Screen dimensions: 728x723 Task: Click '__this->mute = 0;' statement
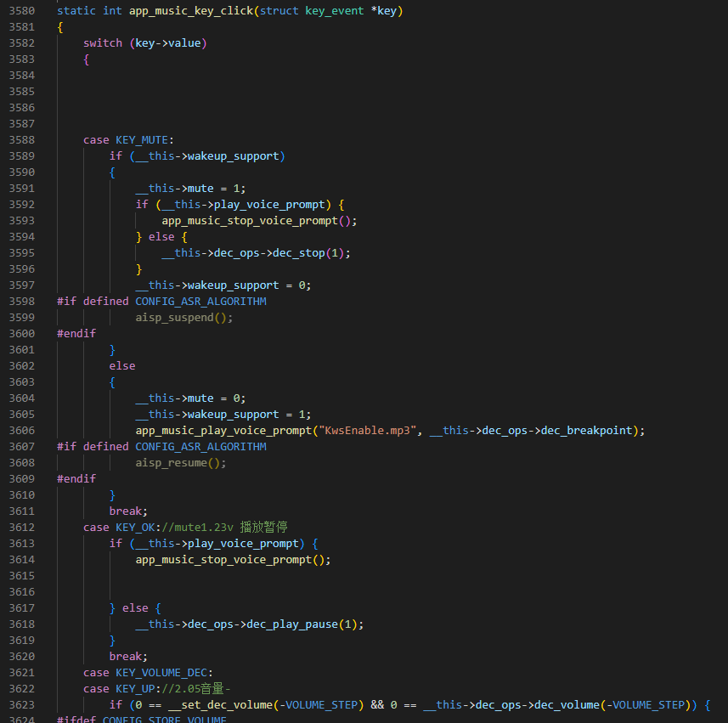click(190, 398)
